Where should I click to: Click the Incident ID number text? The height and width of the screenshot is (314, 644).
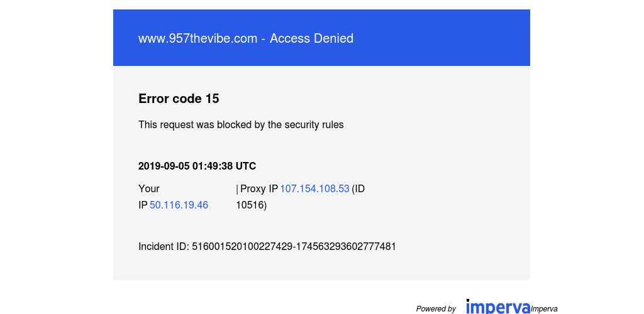(x=294, y=246)
